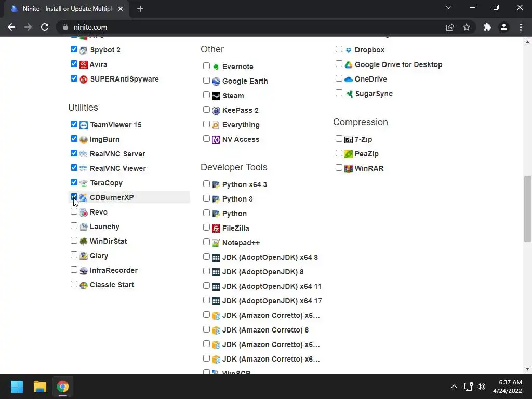Share this page from address bar

pos(450,27)
